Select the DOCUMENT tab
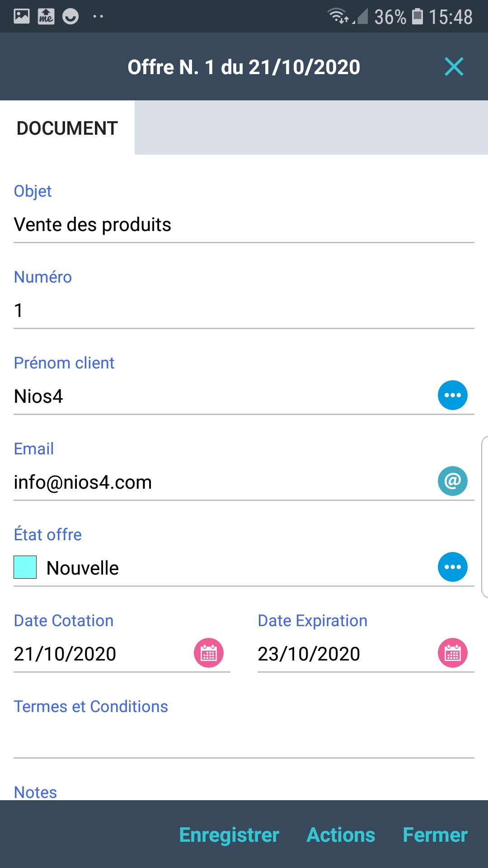488x868 pixels. (67, 128)
